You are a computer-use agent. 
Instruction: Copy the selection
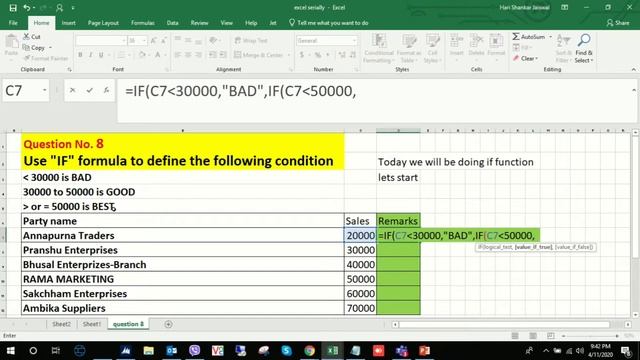point(34,48)
